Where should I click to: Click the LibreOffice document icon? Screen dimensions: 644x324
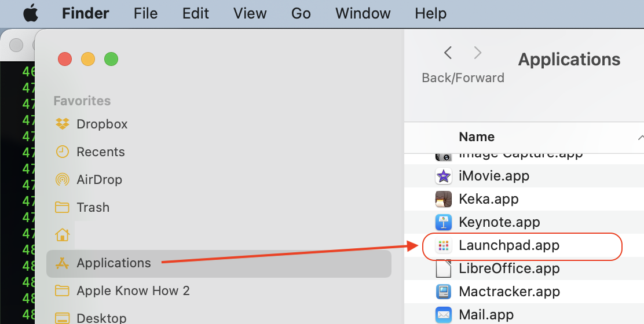pos(444,268)
